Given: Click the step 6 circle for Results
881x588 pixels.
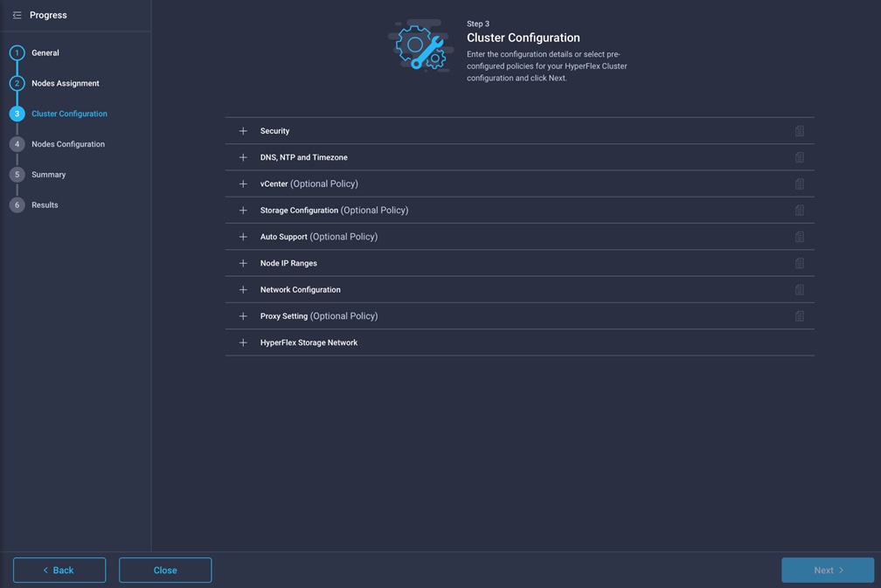Looking at the screenshot, I should [x=17, y=204].
